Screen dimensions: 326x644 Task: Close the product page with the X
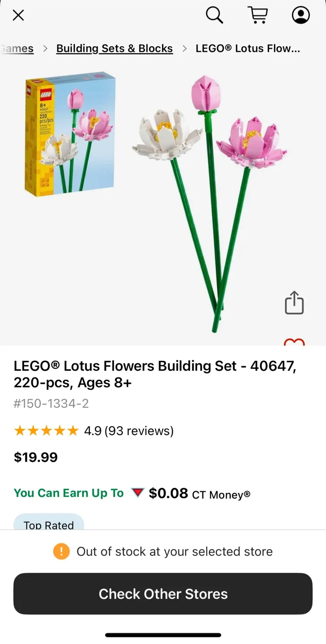tap(18, 15)
